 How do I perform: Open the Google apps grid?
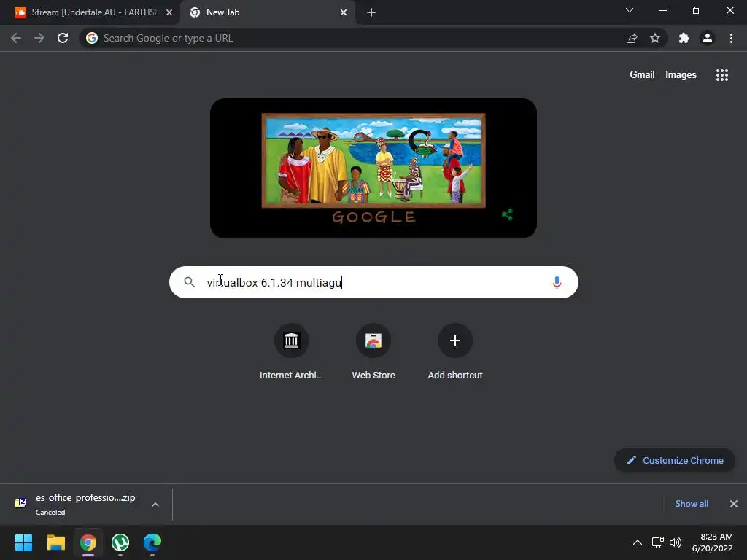(x=721, y=75)
